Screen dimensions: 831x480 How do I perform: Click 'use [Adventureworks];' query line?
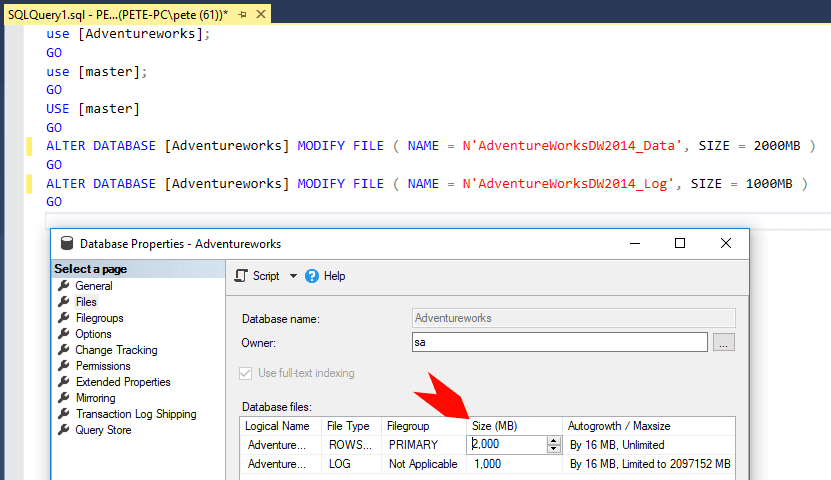point(128,34)
